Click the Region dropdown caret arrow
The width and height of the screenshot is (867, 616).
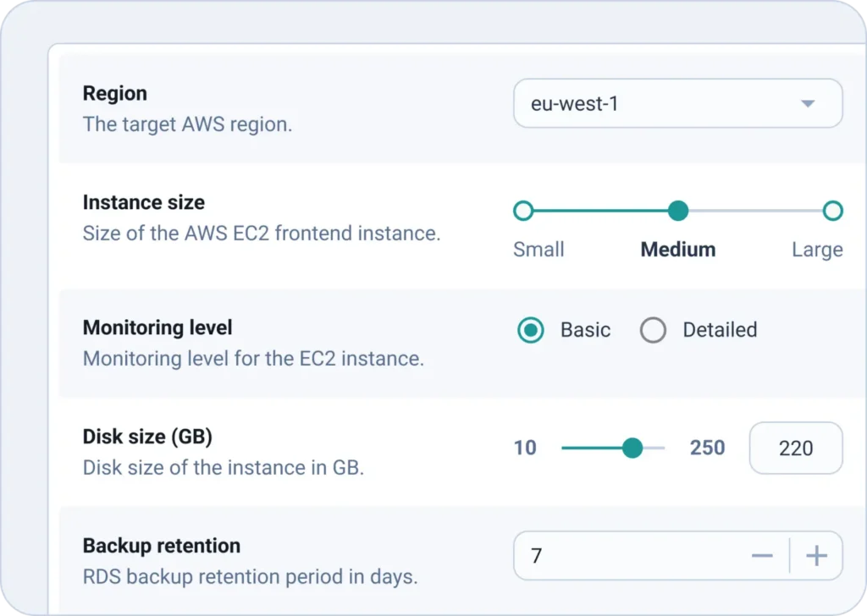(x=808, y=104)
